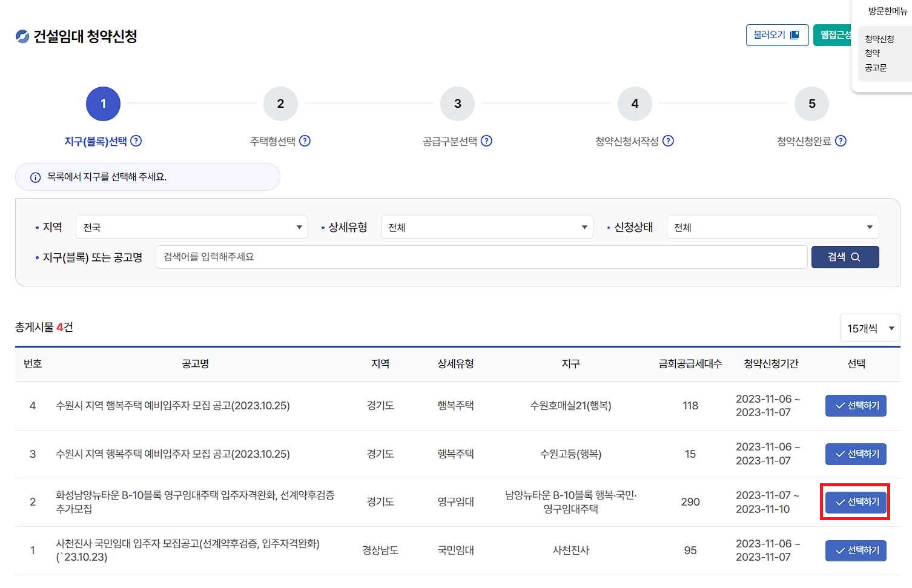Open 청약신청 in visited menu panel
This screenshot has width=912, height=588.
tap(879, 39)
